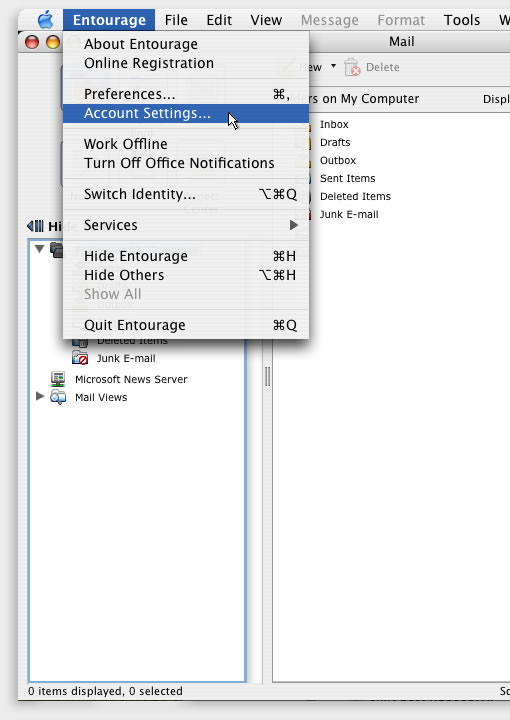Viewport: 510px width, 720px height.
Task: Open the Apple menu
Action: coord(45,20)
